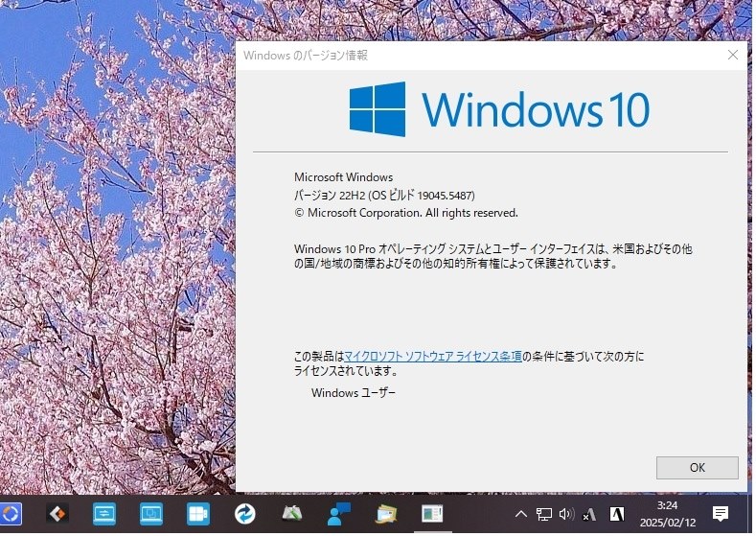Select the active winver window taskbar icon
Image resolution: width=756 pixels, height=536 pixels.
tap(432, 513)
